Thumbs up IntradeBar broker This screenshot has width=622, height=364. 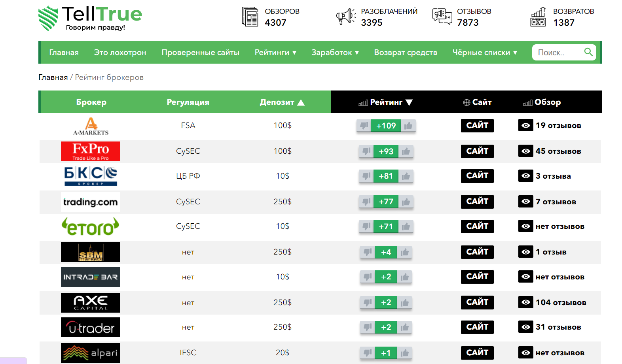pos(404,277)
